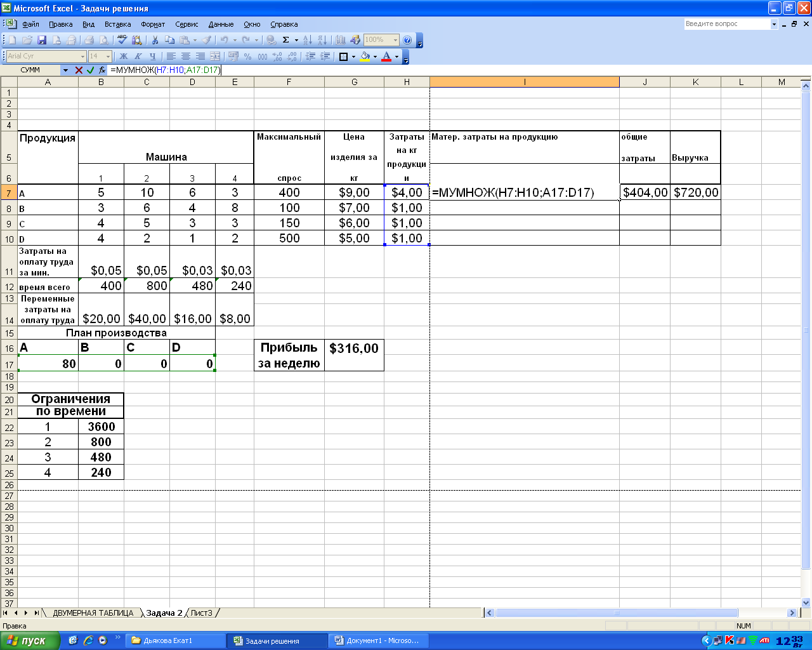Save the workbook with the floppy icon
This screenshot has height=650, width=812.
pyautogui.click(x=42, y=40)
